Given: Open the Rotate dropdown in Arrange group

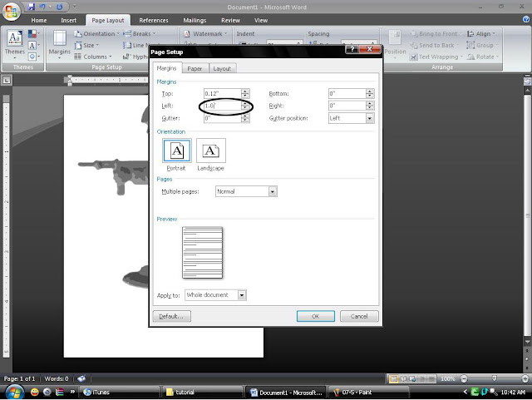Looking at the screenshot, I should click(x=482, y=57).
